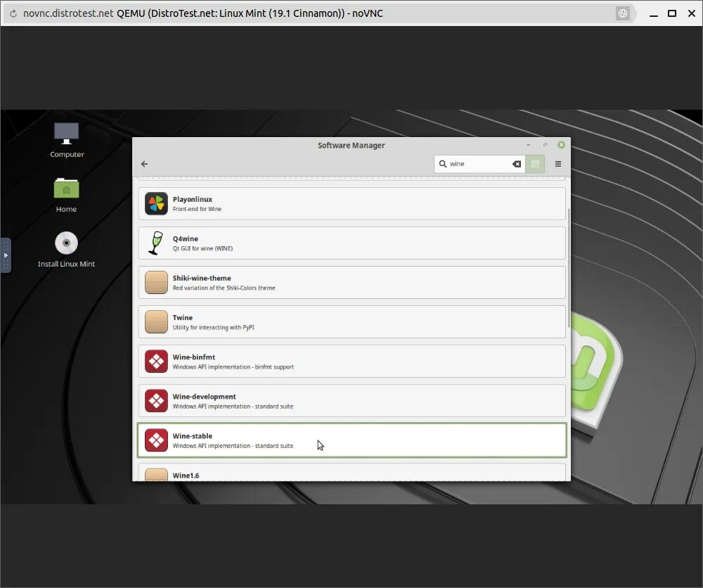Go back using the Software Manager arrow
This screenshot has height=588, width=703.
144,164
